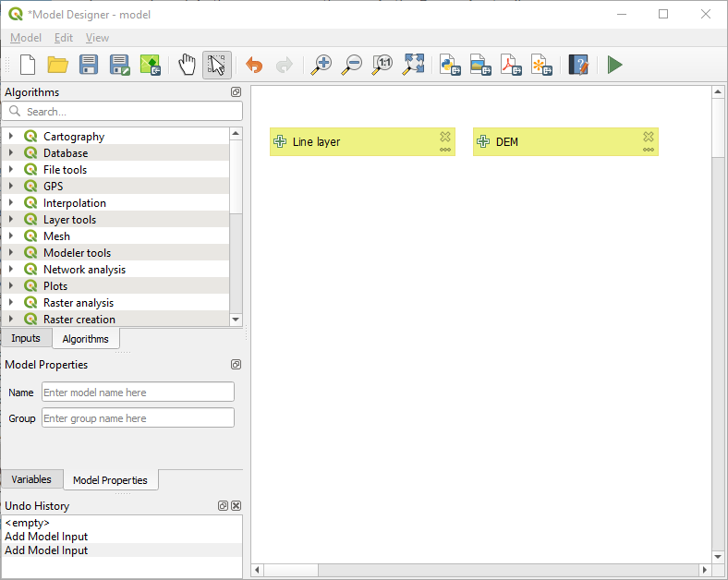Save the current model

89,65
